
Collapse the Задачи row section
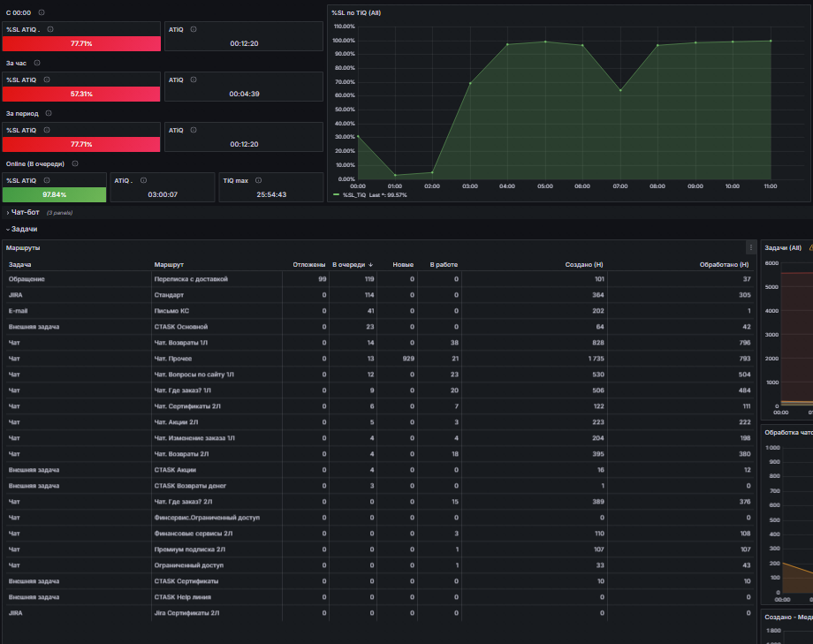click(22, 229)
